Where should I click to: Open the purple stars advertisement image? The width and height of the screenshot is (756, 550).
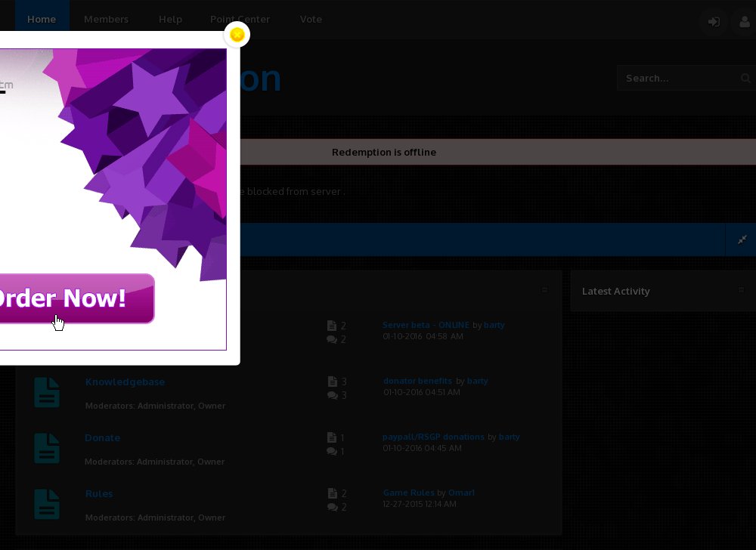(x=136, y=151)
